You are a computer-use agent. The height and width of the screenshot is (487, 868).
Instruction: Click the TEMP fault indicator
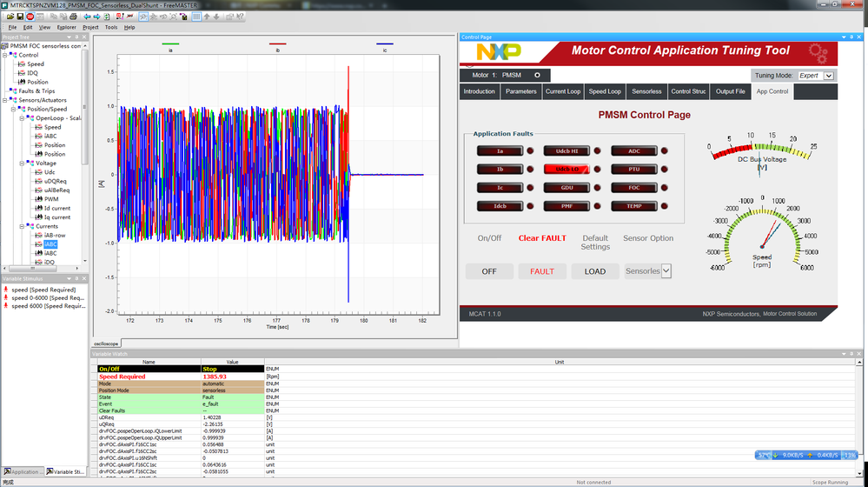[633, 206]
